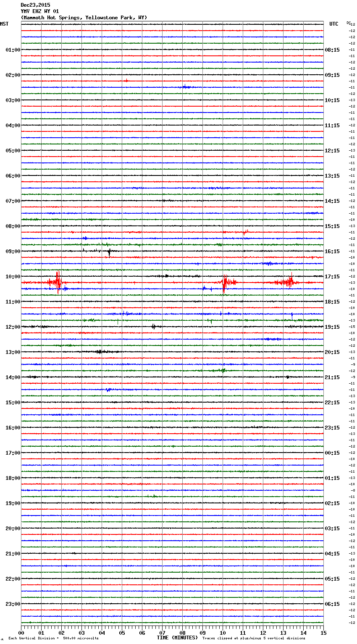Click minute tick 00 on bottom axis

pyautogui.click(x=21, y=633)
